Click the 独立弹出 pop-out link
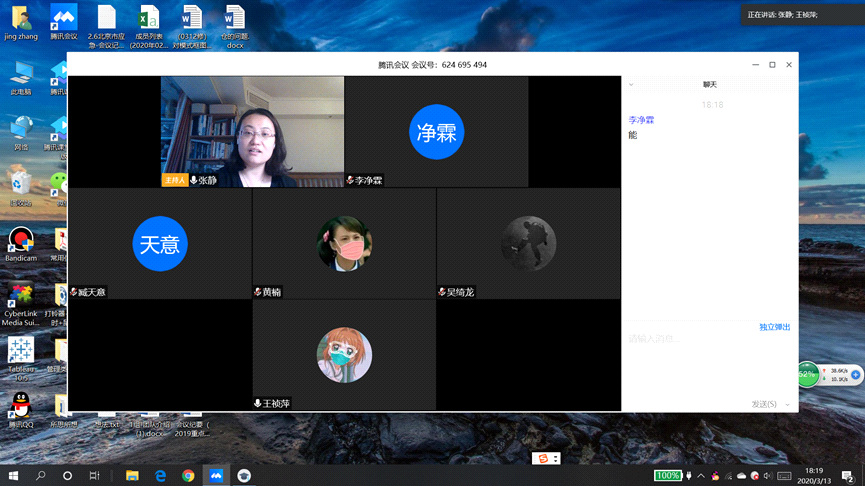865x486 pixels. click(774, 327)
